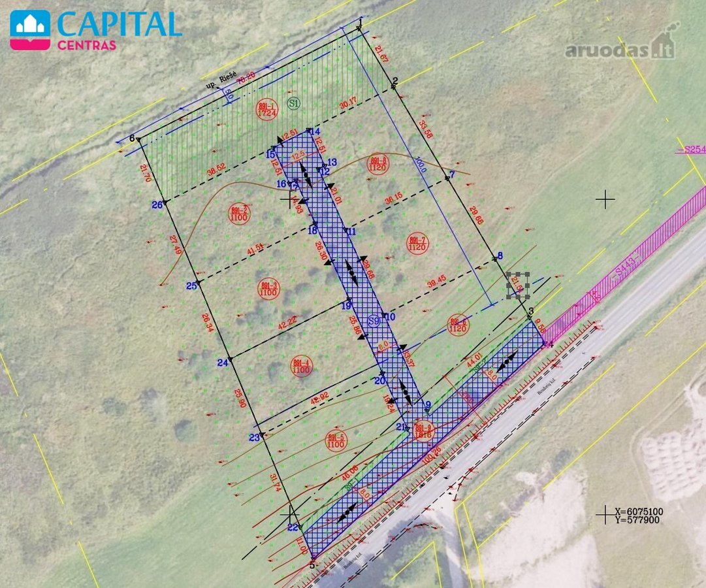This screenshot has width=706, height=588.
Task: Click the blue S9 zone marker
Action: click(374, 321)
